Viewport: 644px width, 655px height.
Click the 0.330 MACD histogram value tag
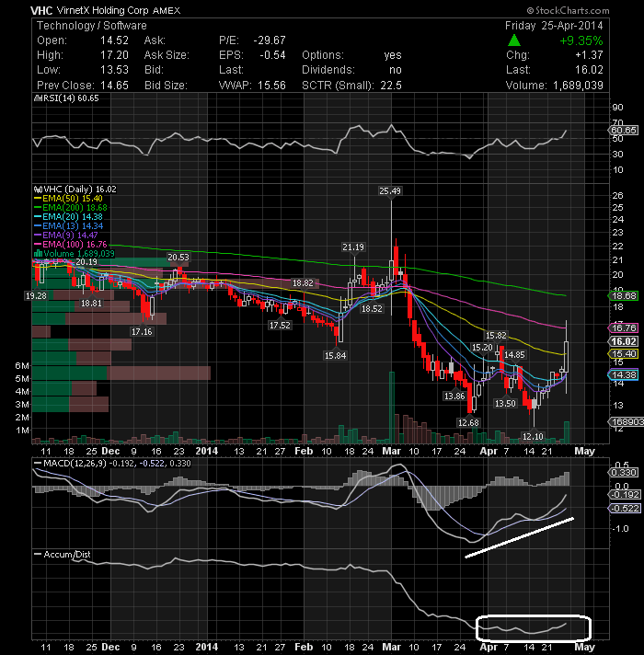tap(624, 473)
